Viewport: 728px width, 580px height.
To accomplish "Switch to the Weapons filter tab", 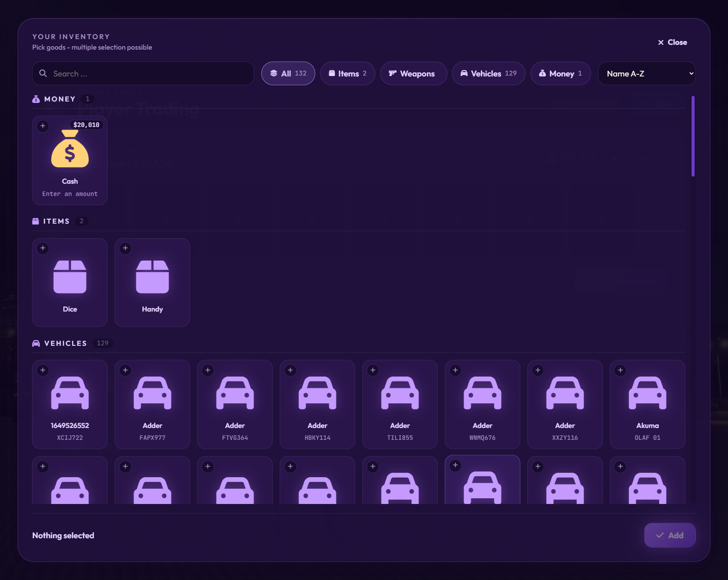I will pos(414,73).
